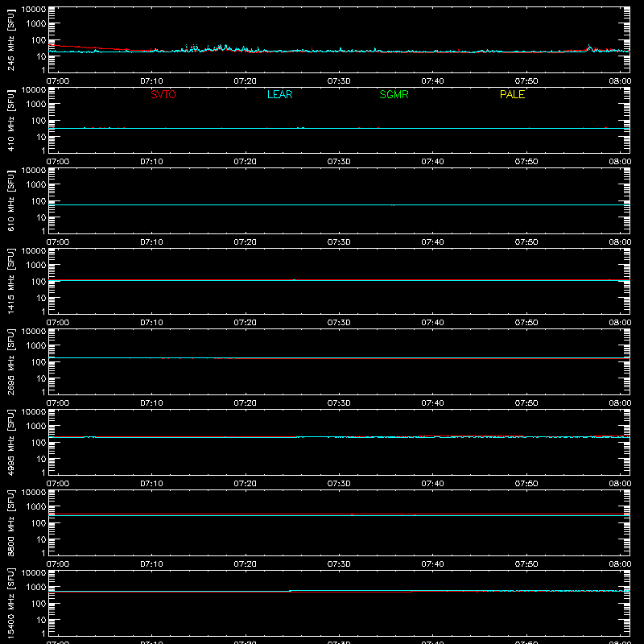Click 07:00 tick label below 610 MHz plot
Viewport: 644px width, 644px height.
(x=58, y=242)
